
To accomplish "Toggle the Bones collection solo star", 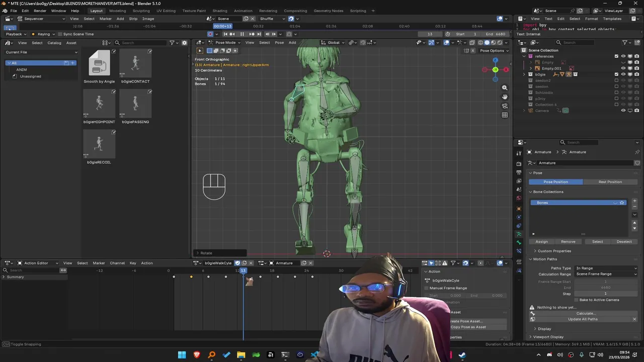I will [x=622, y=203].
